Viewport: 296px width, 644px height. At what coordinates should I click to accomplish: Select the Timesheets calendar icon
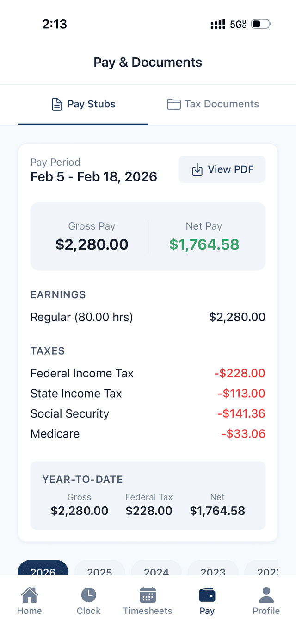148,596
